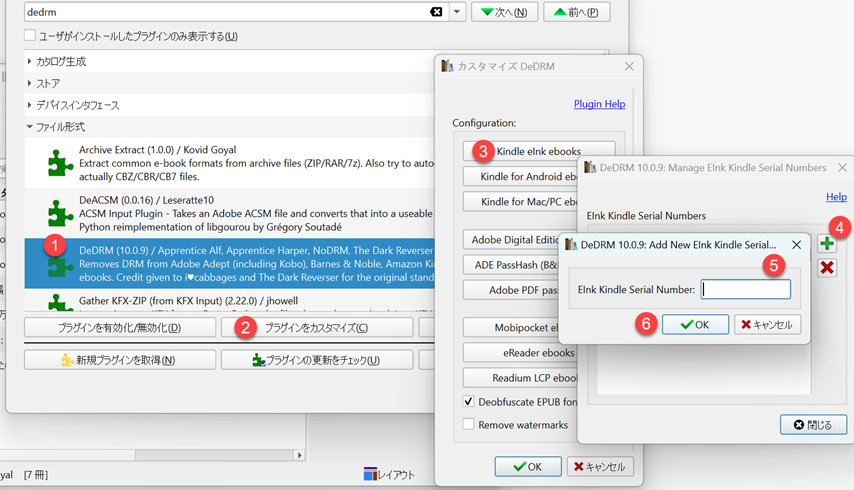This screenshot has width=854, height=490.
Task: Open the search history dropdown arrow
Action: [457, 11]
